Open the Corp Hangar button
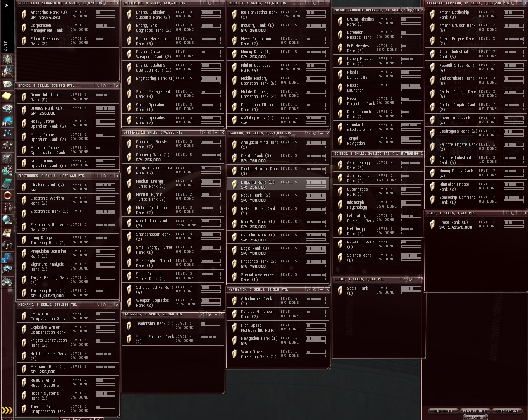The height and width of the screenshot is (420, 528). tap(506, 411)
